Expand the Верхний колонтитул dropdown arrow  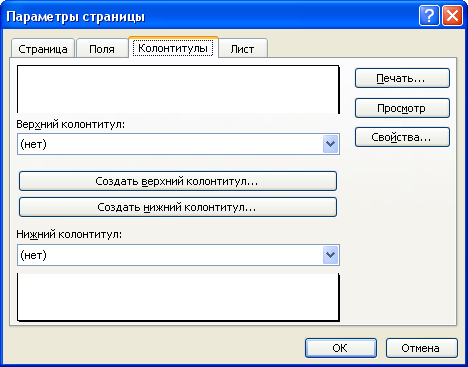click(x=330, y=144)
